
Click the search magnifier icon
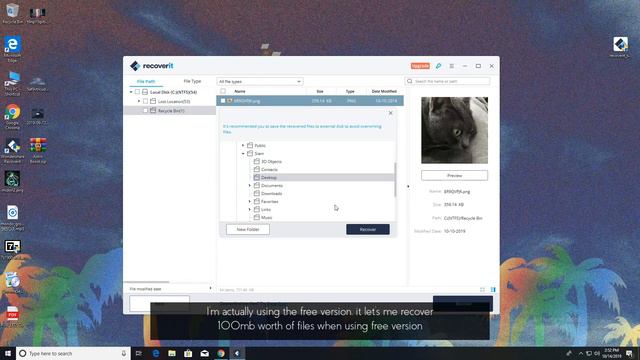click(410, 81)
